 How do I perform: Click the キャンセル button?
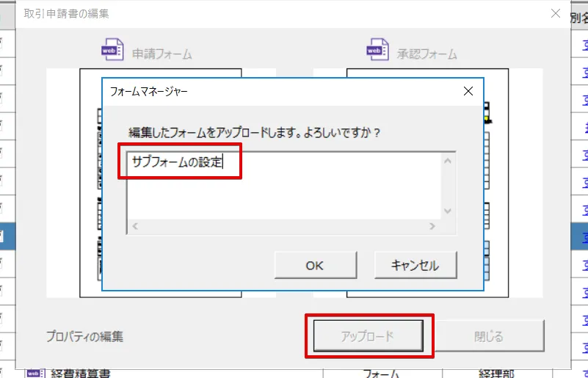pos(415,265)
